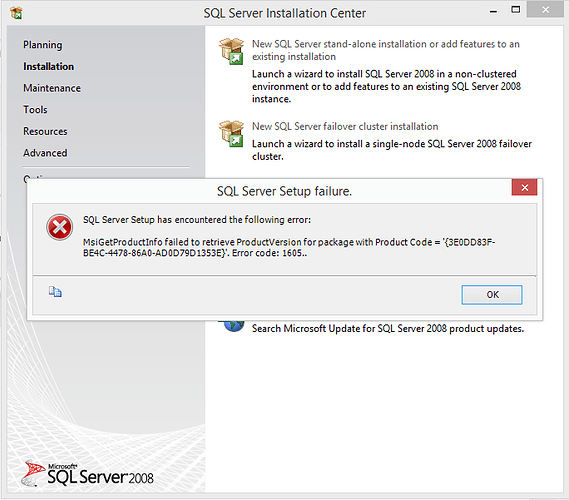Viewport: 569px width, 500px height.
Task: Open the Planning section
Action: [x=43, y=45]
